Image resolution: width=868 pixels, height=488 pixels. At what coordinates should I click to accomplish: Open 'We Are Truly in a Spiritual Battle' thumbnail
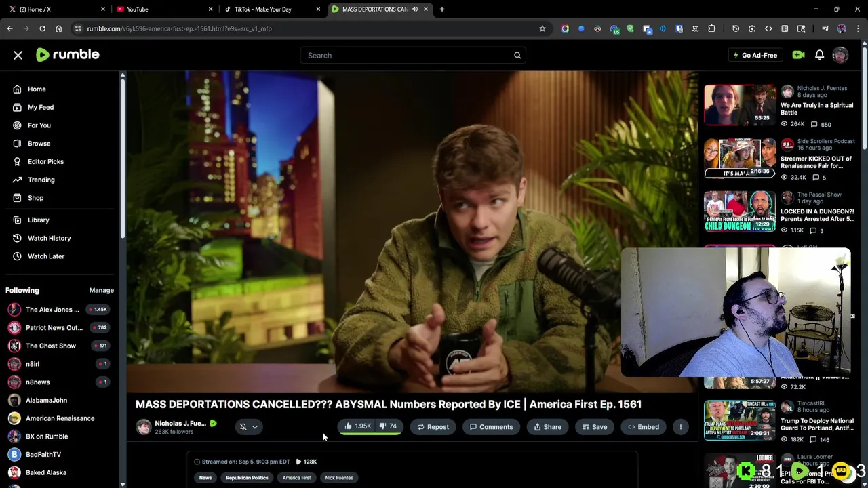coord(740,104)
